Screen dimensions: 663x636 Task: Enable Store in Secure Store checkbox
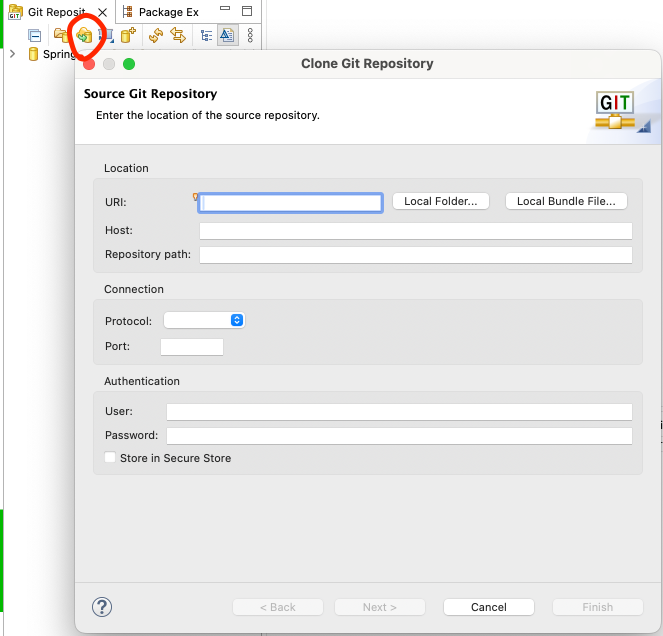point(110,458)
